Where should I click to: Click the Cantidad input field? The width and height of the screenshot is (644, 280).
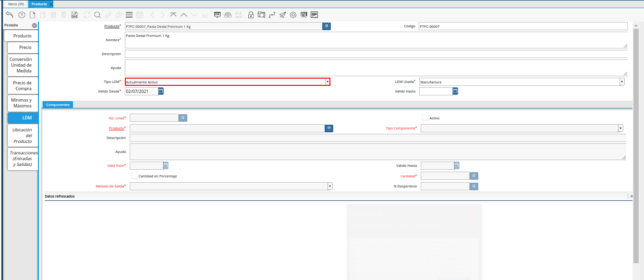click(x=445, y=176)
